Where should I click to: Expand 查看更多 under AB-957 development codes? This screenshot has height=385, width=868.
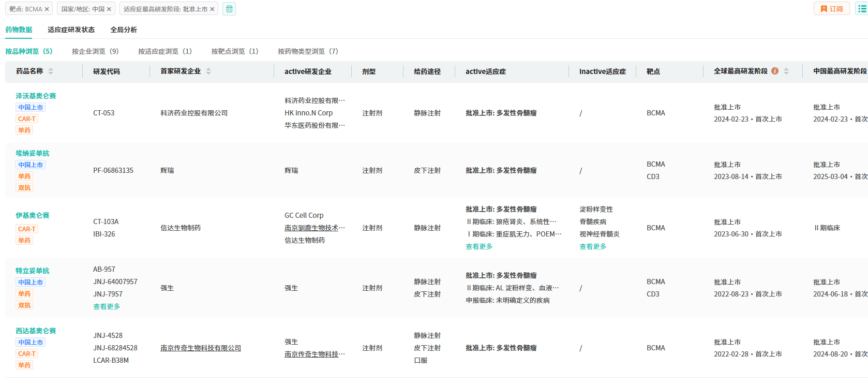coord(107,306)
